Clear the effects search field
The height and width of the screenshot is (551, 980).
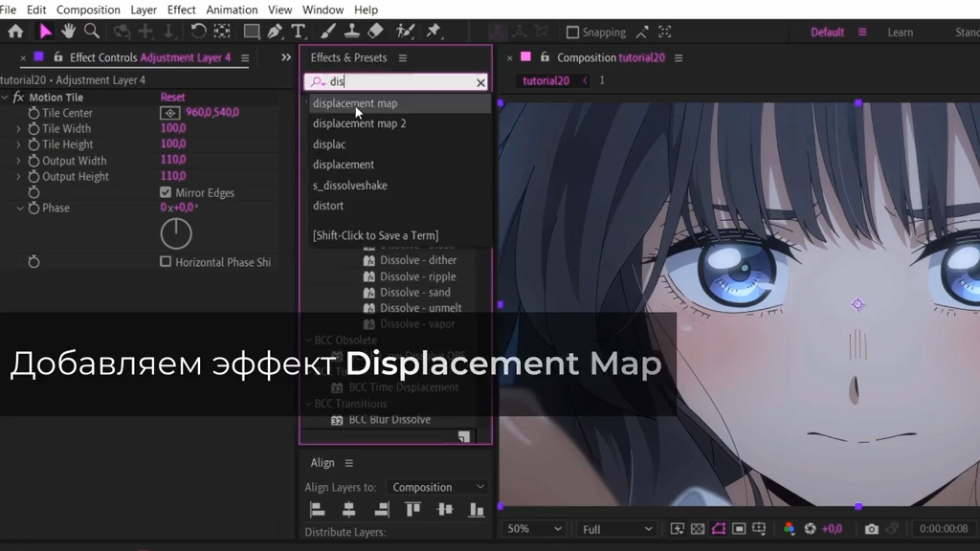click(480, 82)
